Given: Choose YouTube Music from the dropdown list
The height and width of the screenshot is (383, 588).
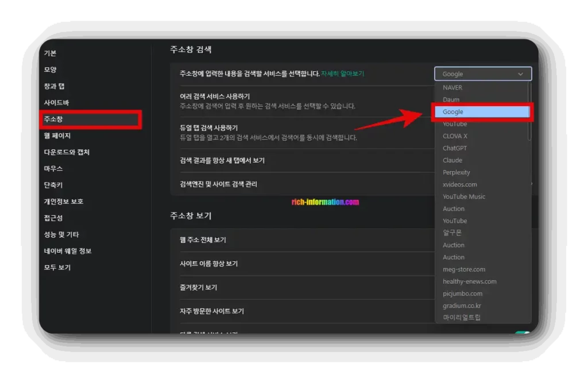Looking at the screenshot, I should 482,196.
